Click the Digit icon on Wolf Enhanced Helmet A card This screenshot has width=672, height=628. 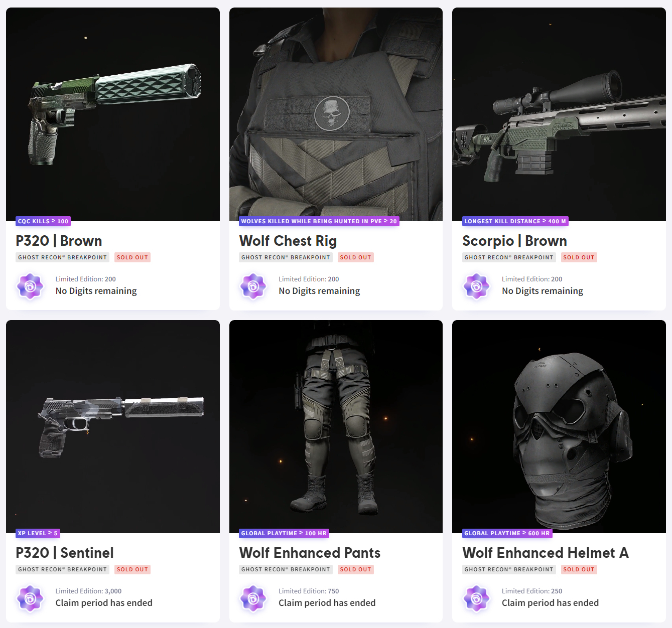(476, 598)
